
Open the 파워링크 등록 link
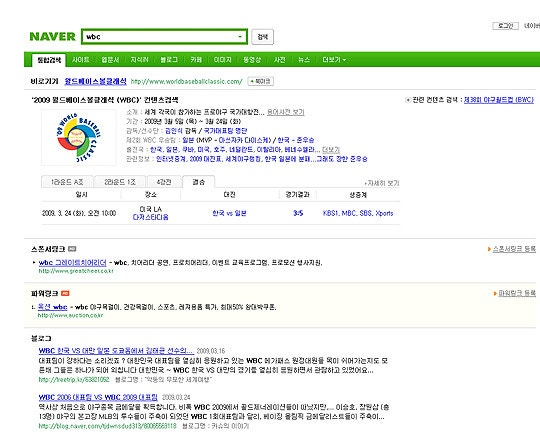(517, 293)
